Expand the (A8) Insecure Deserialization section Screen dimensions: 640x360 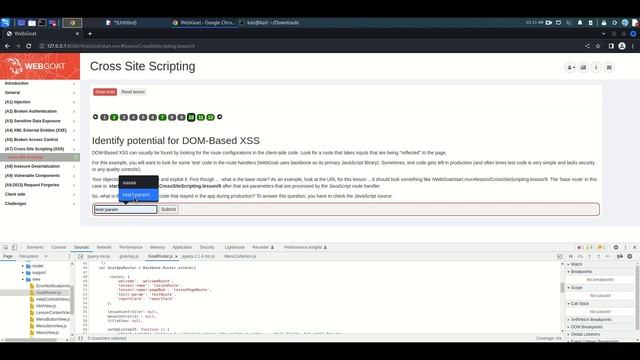click(40, 167)
